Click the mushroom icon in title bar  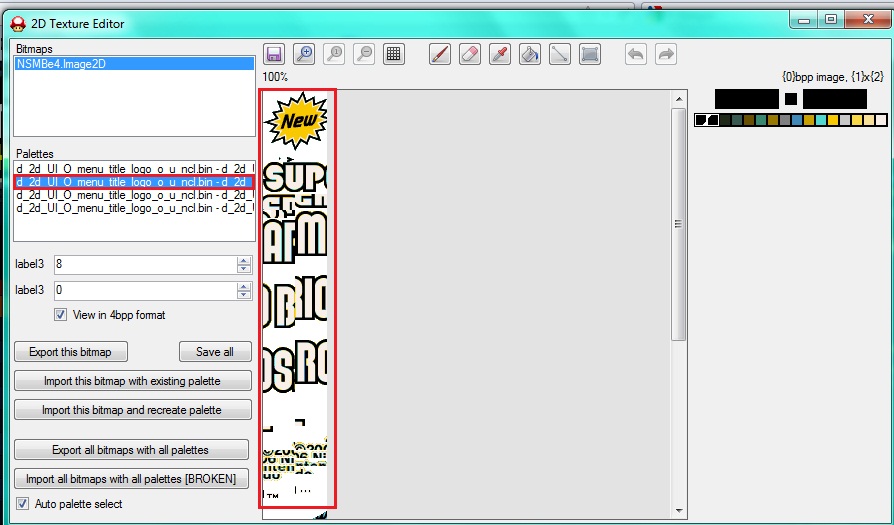coord(18,23)
